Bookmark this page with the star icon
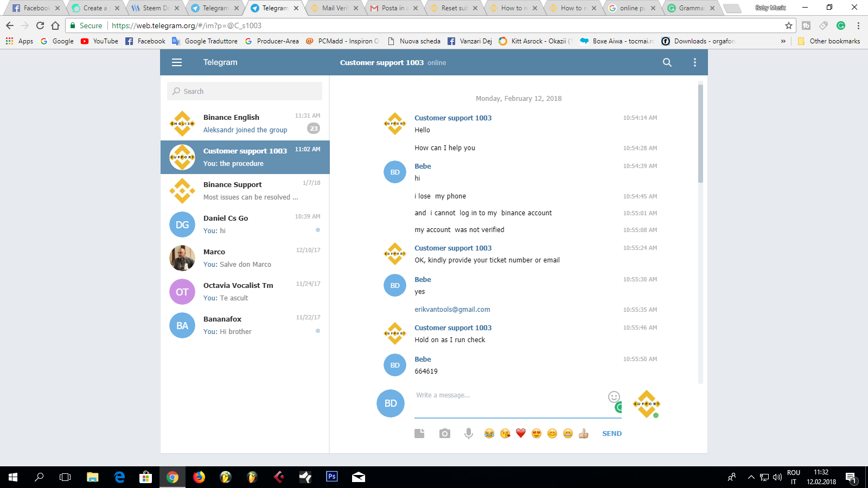This screenshot has width=868, height=488. coord(789,25)
